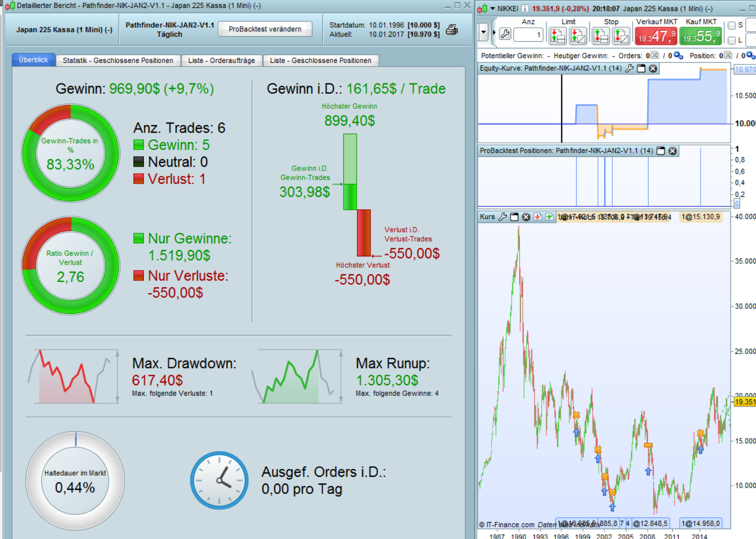Click the ProBacktest verändern button
Viewport: 756px width, 539px height.
[265, 29]
